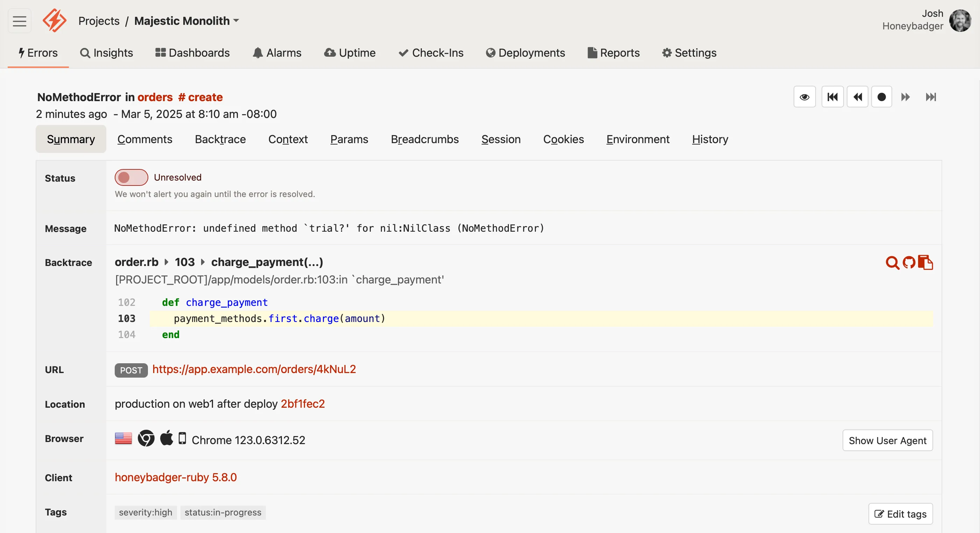The image size is (980, 533).
Task: Click the severity:high tag
Action: 145,512
